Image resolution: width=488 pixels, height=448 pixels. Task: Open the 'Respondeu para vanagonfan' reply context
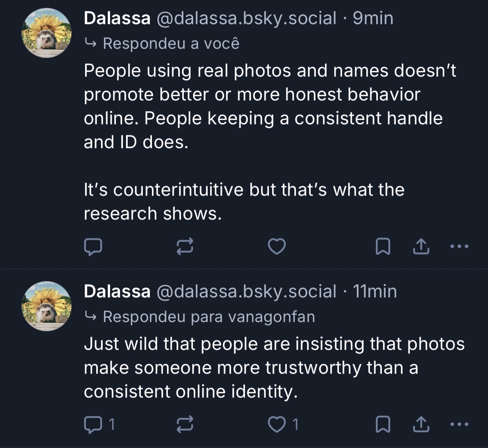(208, 317)
